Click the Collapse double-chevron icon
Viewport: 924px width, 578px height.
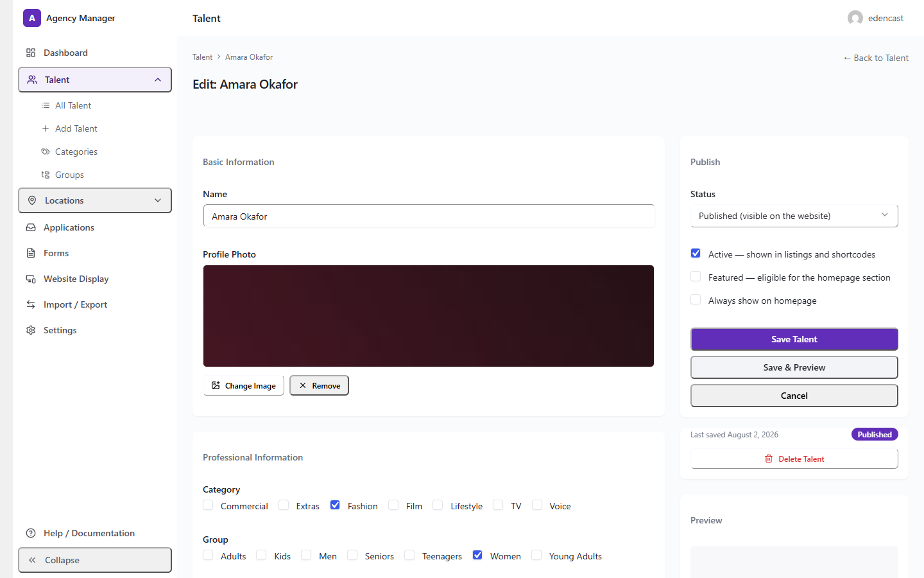[x=32, y=560]
